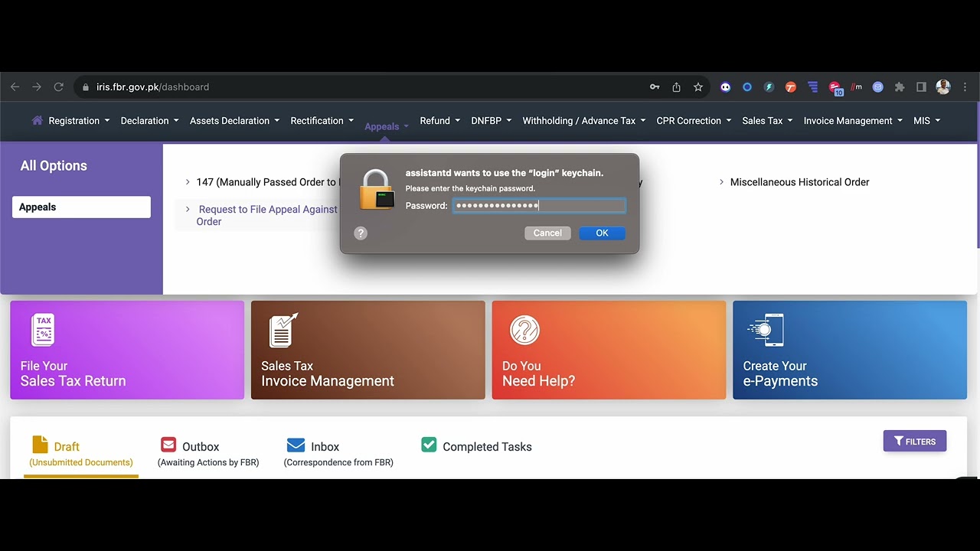Reload the page with refresh icon
This screenshot has width=980, height=551.
point(58,87)
